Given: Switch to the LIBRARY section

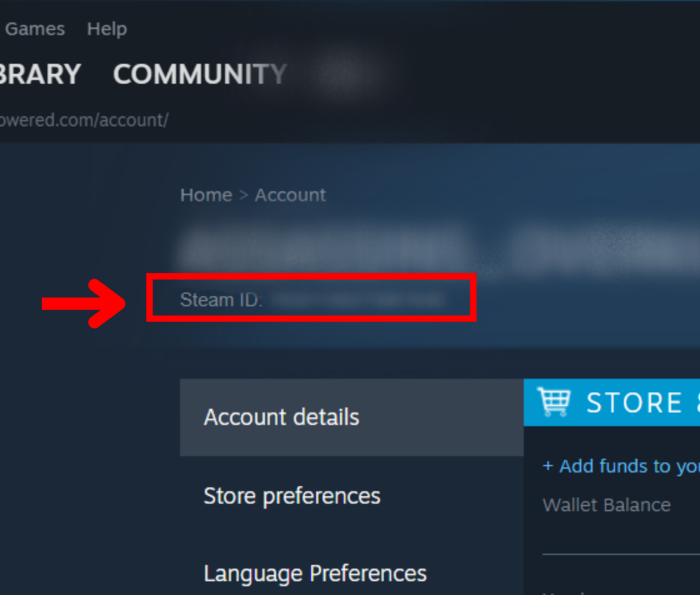Looking at the screenshot, I should tap(40, 74).
